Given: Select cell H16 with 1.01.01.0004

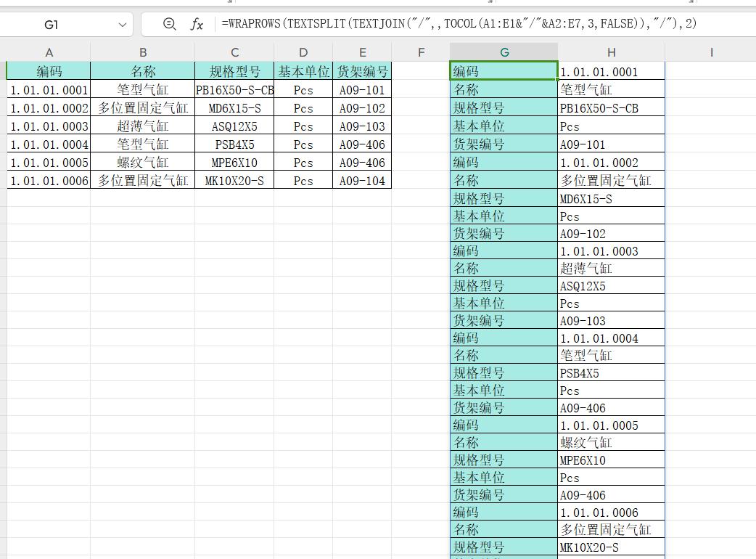Looking at the screenshot, I should click(x=612, y=338).
